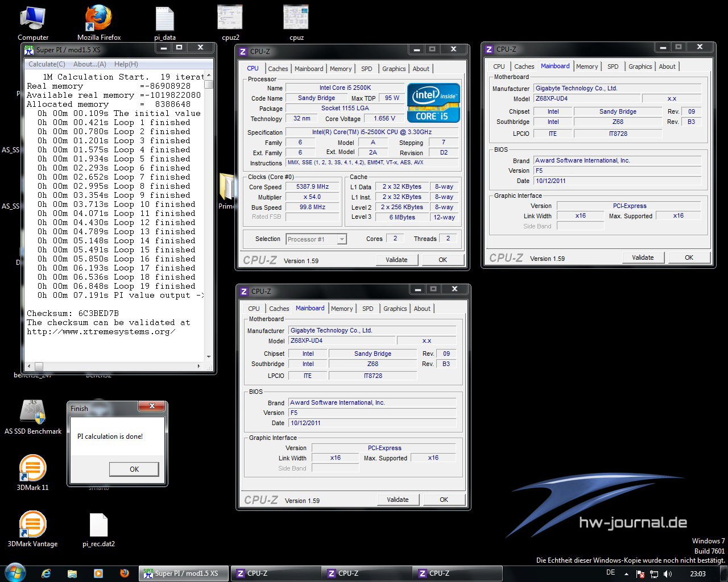Open About...(A) menu in Super PI
728x582 pixels.
(90, 64)
